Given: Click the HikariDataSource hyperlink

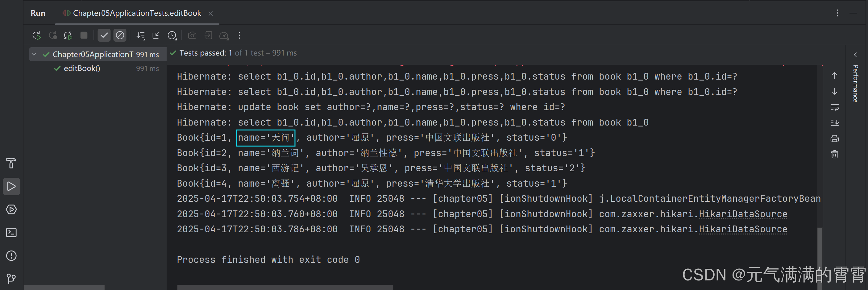Looking at the screenshot, I should pos(743,213).
